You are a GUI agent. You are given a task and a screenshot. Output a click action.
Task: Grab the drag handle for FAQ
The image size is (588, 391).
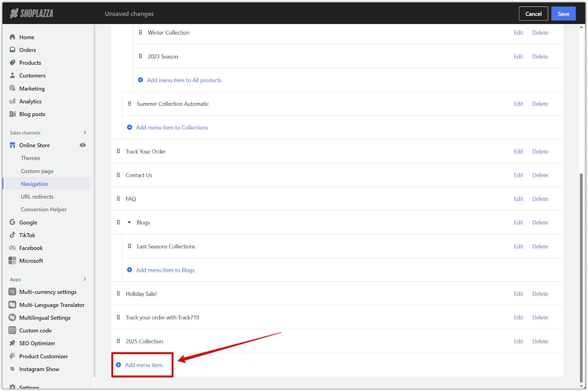tap(118, 199)
